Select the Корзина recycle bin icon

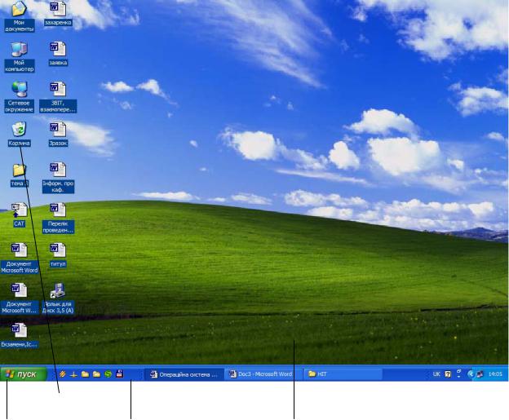[19, 134]
